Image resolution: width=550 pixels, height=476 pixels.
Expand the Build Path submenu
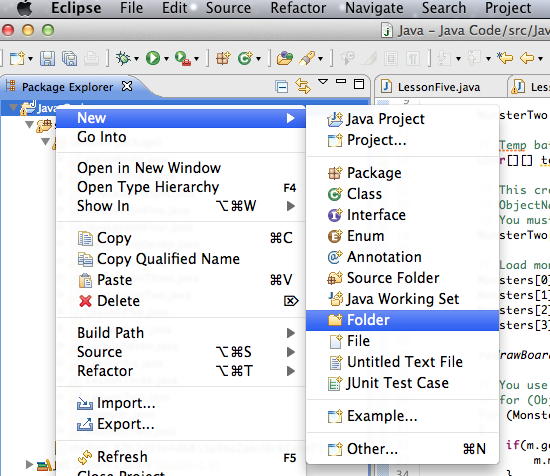[x=181, y=333]
